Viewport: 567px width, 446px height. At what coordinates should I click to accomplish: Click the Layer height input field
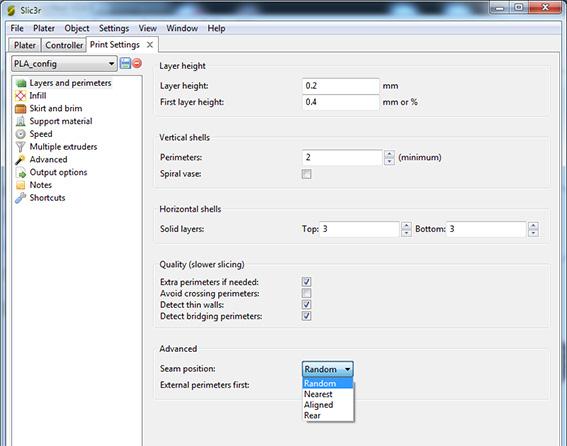(341, 86)
